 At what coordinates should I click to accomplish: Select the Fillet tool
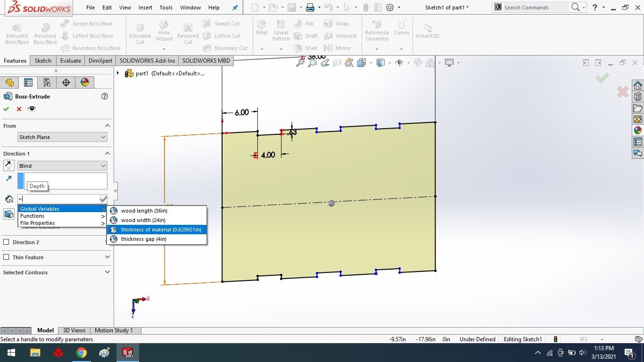click(x=262, y=28)
